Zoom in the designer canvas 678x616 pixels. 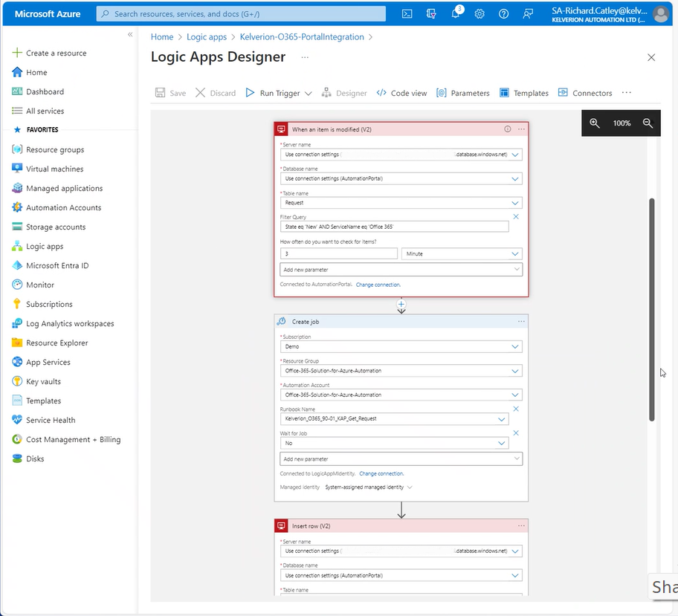pos(595,123)
